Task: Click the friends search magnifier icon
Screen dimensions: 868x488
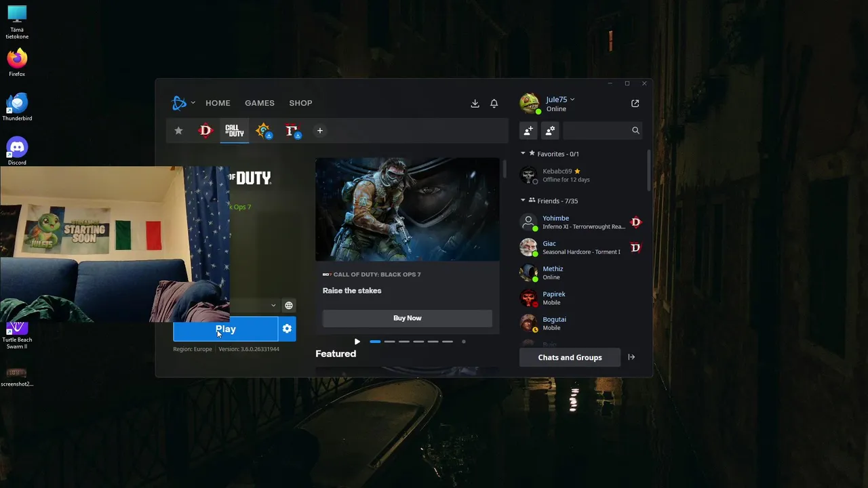Action: pos(635,130)
